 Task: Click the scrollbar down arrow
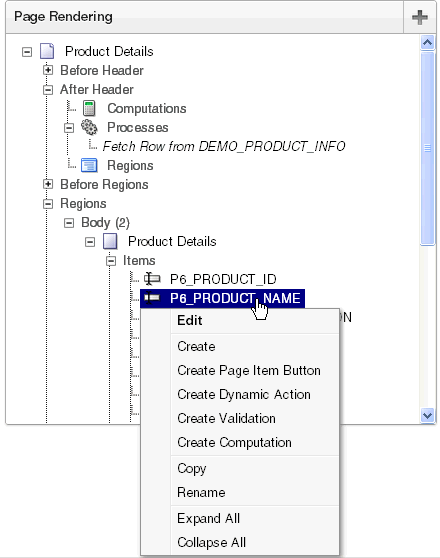click(427, 415)
